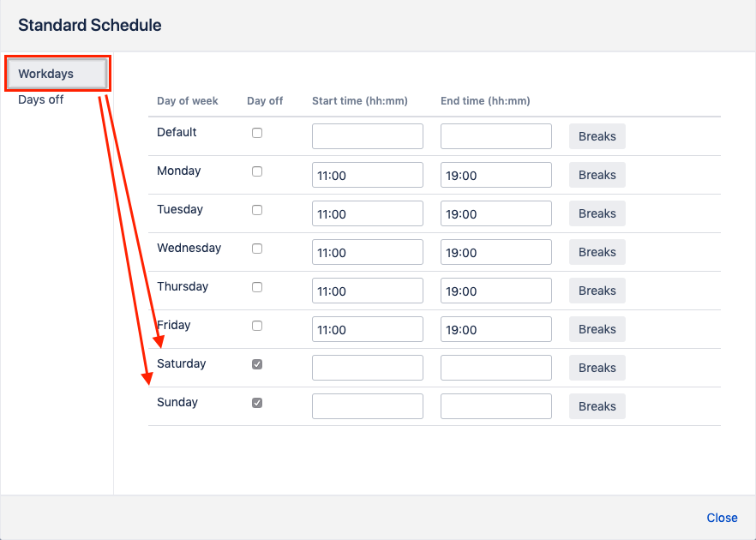Open Breaks for the Default row
Screen dimensions: 756x540
(x=597, y=136)
